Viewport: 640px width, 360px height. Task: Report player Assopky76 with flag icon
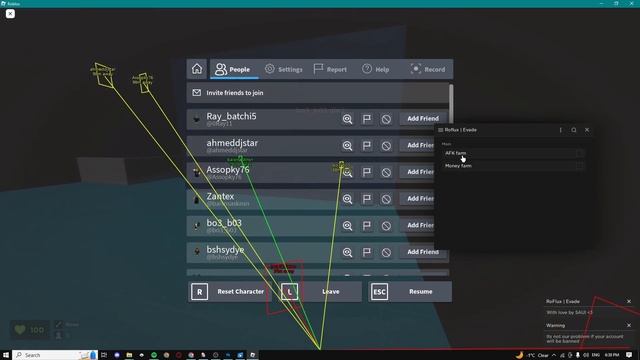pyautogui.click(x=367, y=172)
